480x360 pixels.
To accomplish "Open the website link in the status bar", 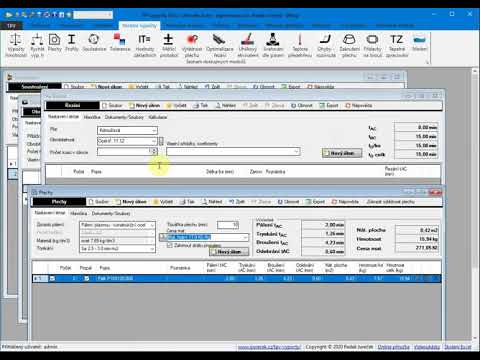I will (x=269, y=347).
